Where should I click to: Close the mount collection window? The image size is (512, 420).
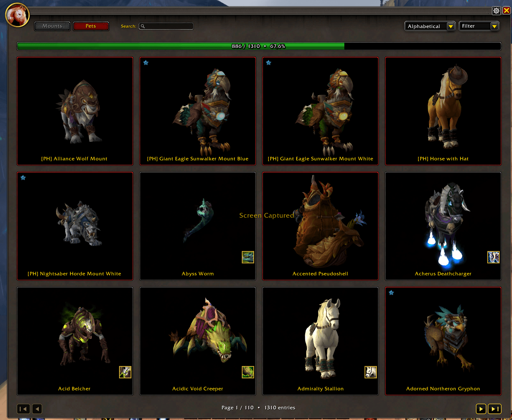pos(506,11)
